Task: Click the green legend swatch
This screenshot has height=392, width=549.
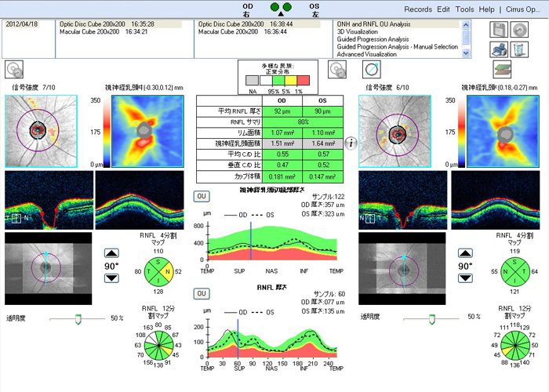Action: click(x=278, y=81)
